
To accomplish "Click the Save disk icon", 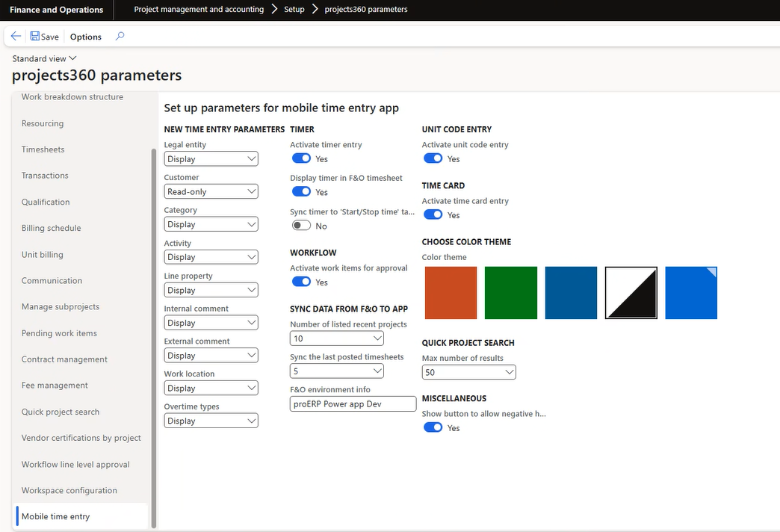I will coord(35,37).
